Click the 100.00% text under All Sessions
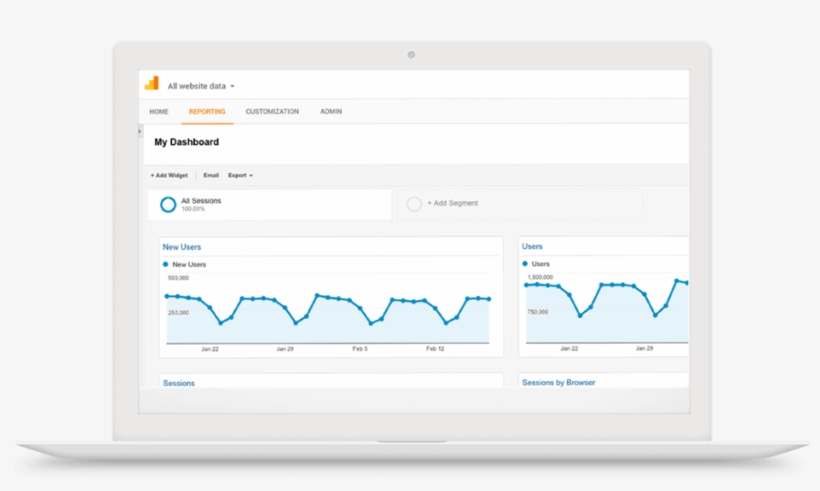 (x=193, y=209)
